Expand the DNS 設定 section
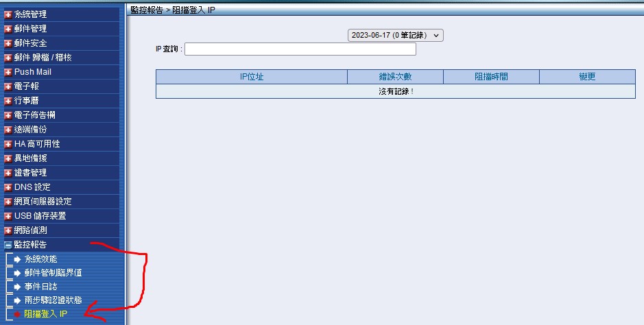 coord(32,187)
